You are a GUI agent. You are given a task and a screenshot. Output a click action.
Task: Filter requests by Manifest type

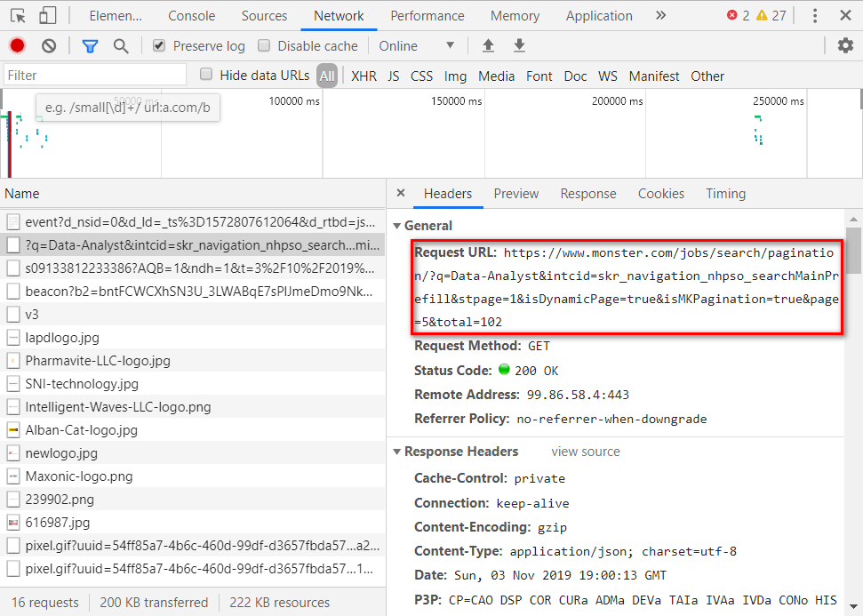pos(654,76)
